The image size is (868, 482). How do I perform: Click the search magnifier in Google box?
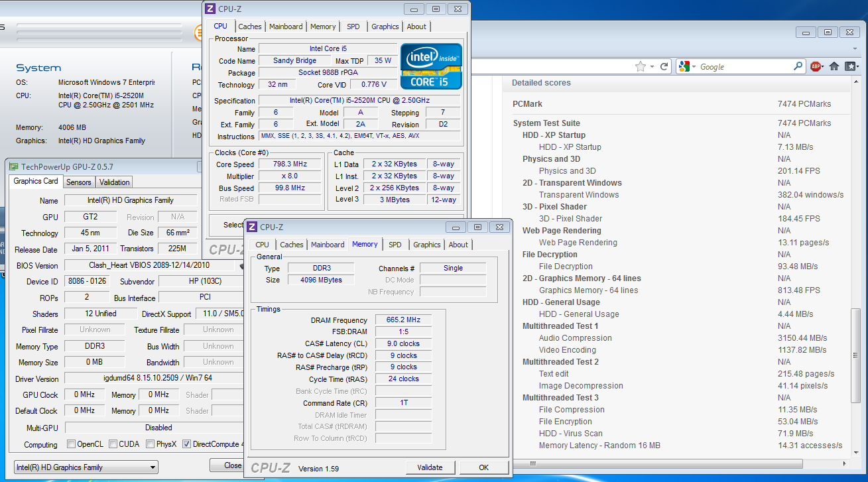[798, 66]
